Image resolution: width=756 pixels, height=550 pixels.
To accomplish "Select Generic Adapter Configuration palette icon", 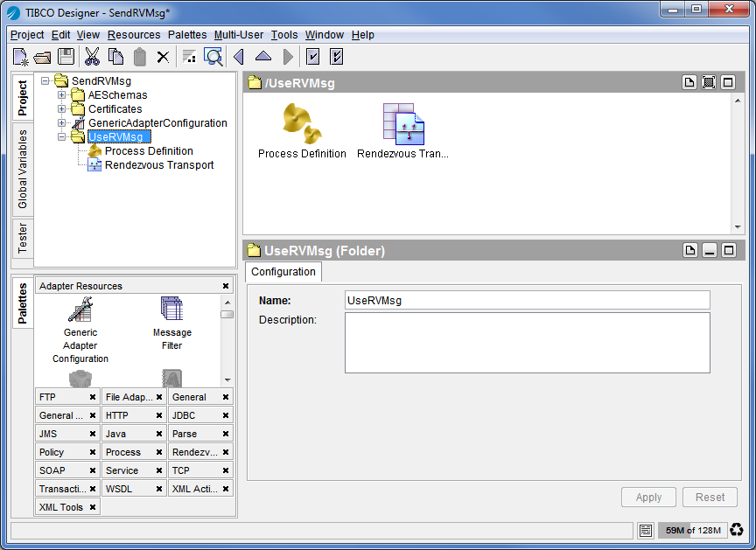I will coord(80,310).
